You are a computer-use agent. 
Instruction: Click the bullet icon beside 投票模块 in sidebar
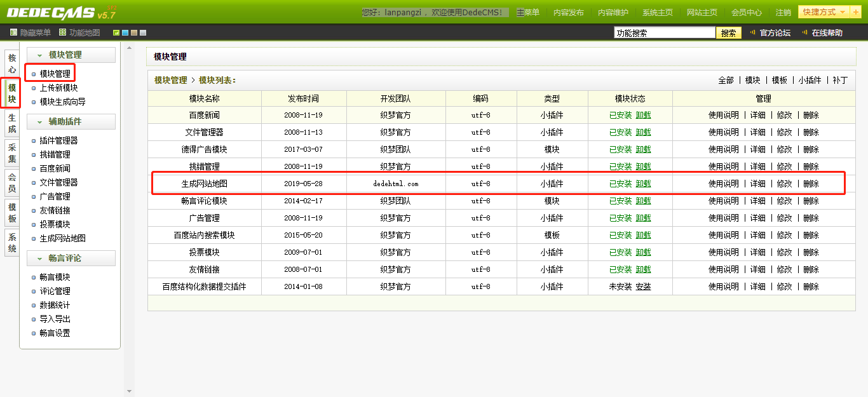coord(34,225)
